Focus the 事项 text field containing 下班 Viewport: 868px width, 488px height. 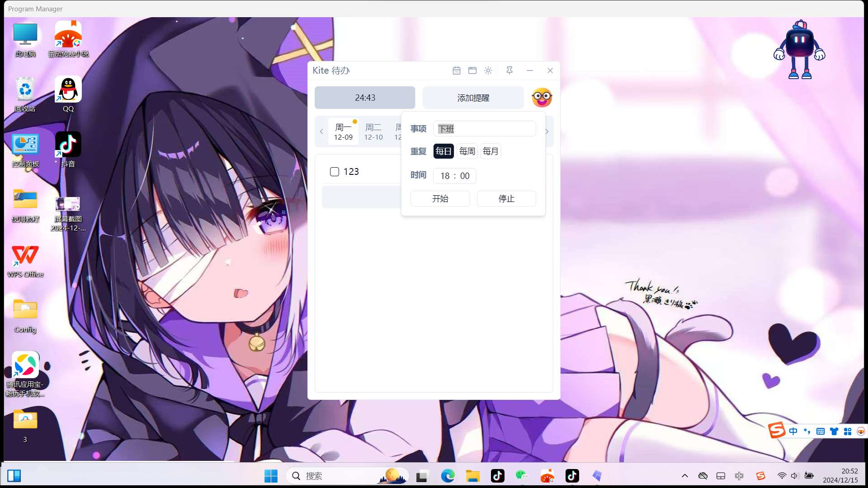coord(485,129)
